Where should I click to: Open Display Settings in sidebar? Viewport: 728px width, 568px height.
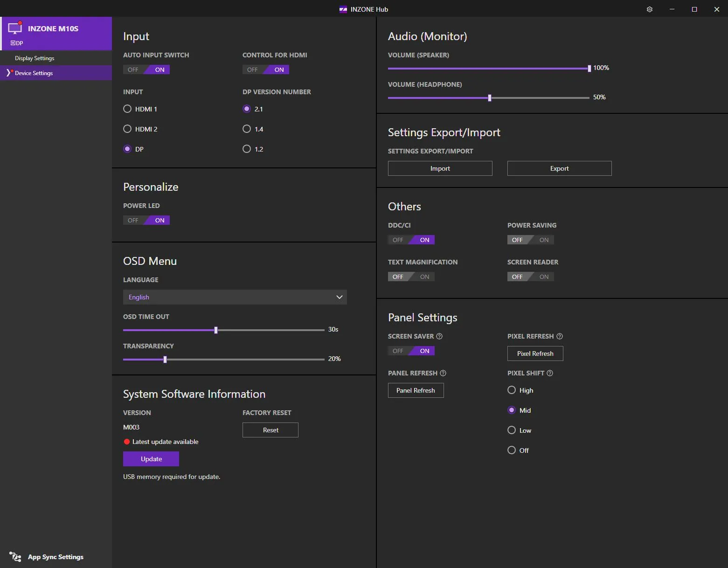point(35,58)
